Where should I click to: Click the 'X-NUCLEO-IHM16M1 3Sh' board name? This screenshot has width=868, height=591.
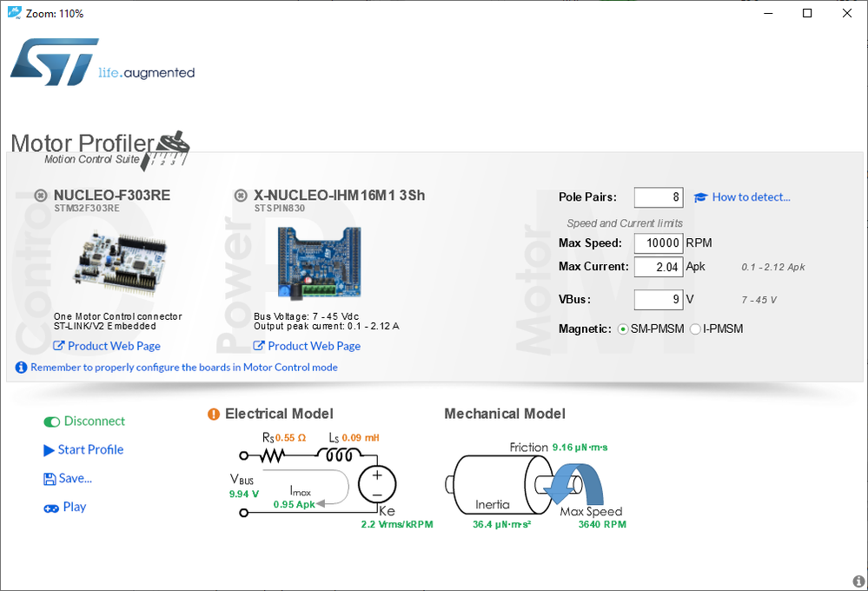pos(340,195)
